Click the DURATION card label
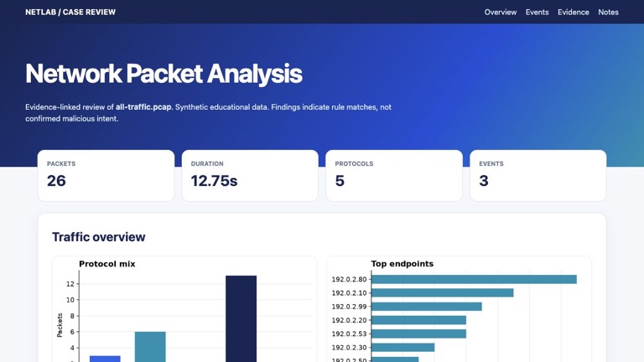644x362 pixels. [x=207, y=163]
